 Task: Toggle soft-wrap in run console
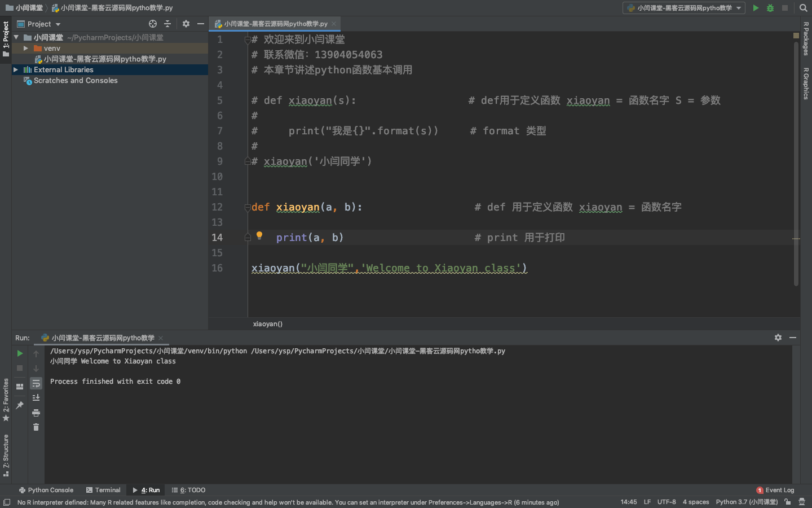pyautogui.click(x=36, y=383)
